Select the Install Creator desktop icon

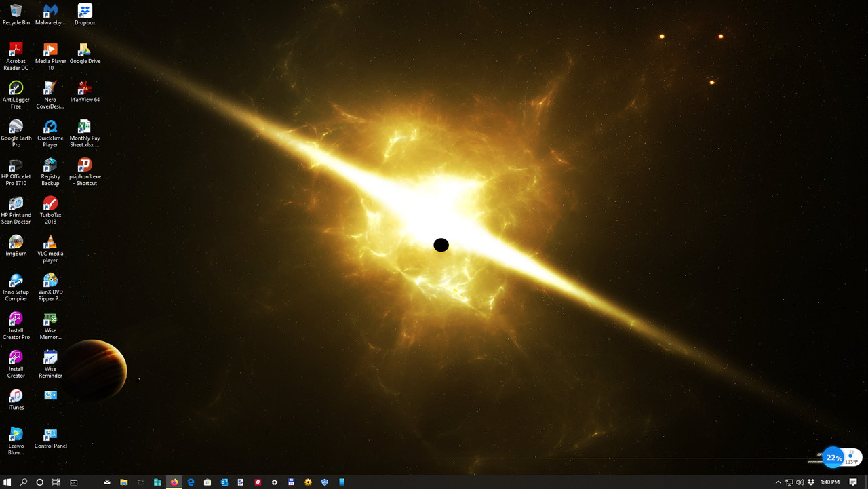pyautogui.click(x=16, y=365)
